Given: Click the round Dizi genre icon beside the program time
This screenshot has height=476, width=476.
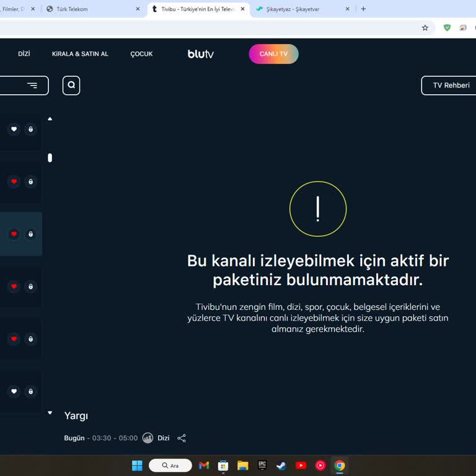Looking at the screenshot, I should point(148,438).
